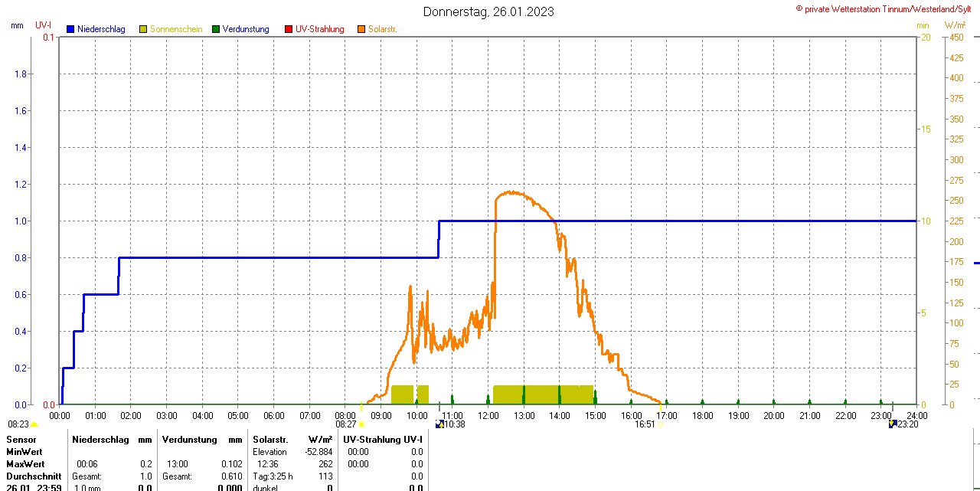Click the Donnerstag, 26.01.2023 chart title
This screenshot has height=491, width=980.
click(488, 11)
